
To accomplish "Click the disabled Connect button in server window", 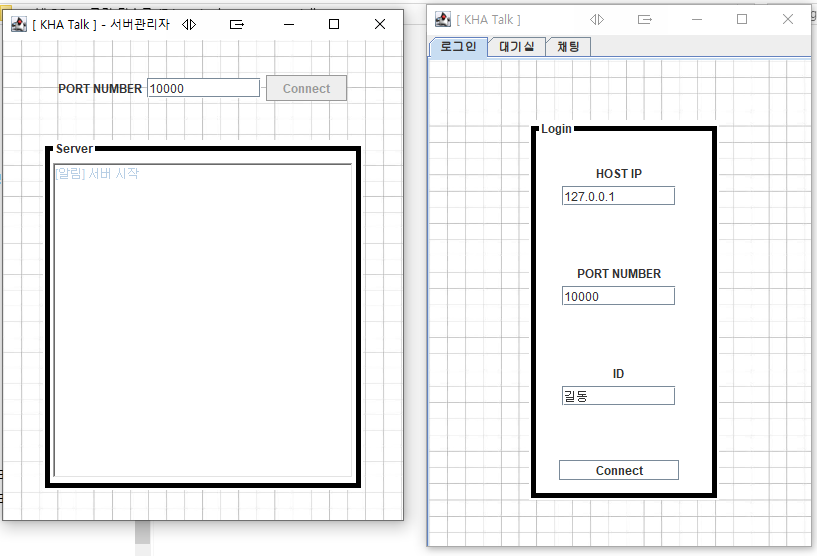I will (306, 88).
